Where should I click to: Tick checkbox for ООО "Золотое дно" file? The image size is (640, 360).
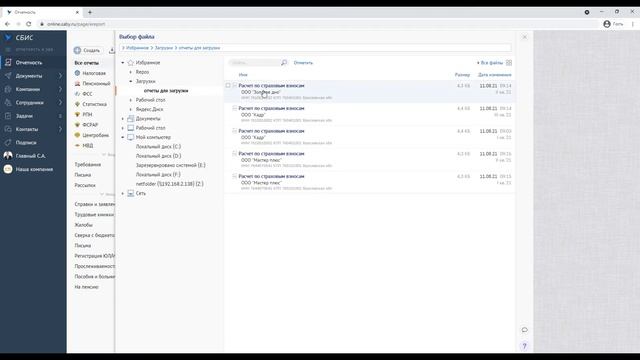[228, 86]
